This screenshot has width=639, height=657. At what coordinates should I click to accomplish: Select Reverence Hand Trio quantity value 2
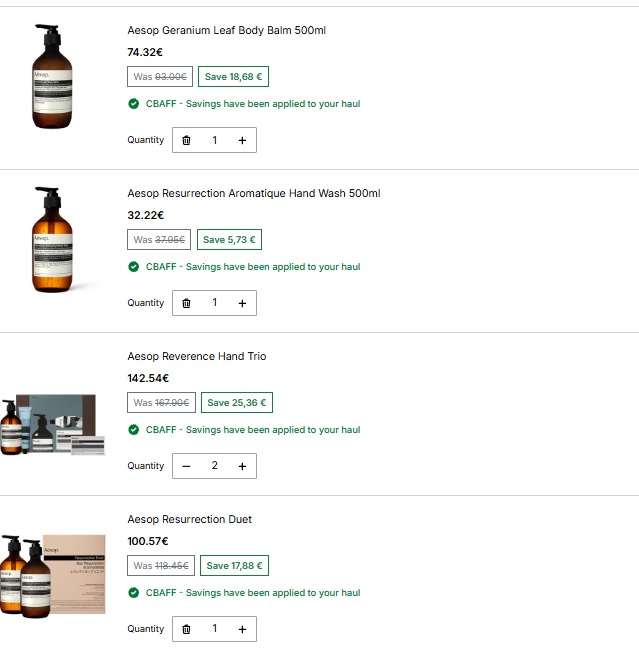click(x=215, y=466)
